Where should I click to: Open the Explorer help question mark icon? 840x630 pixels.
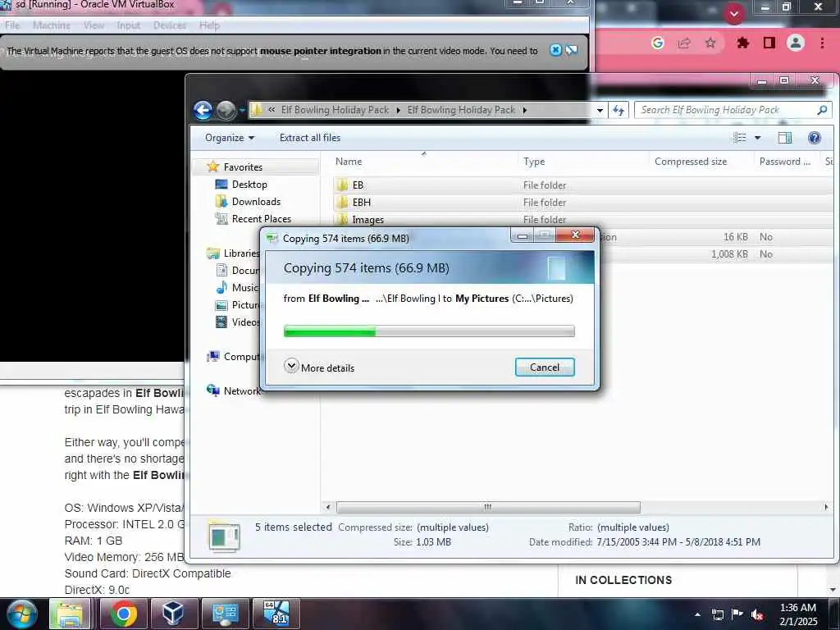click(815, 138)
